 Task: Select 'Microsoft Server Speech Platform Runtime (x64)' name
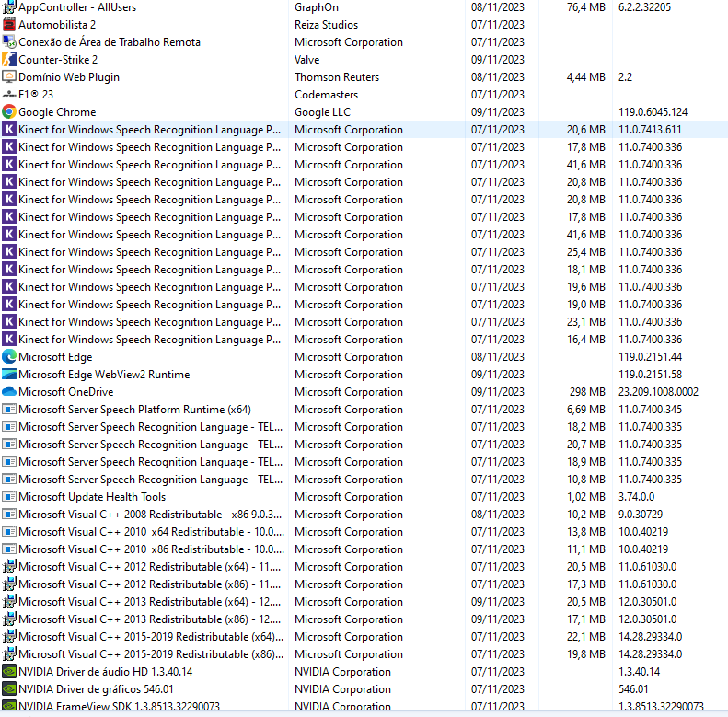pyautogui.click(x=134, y=409)
